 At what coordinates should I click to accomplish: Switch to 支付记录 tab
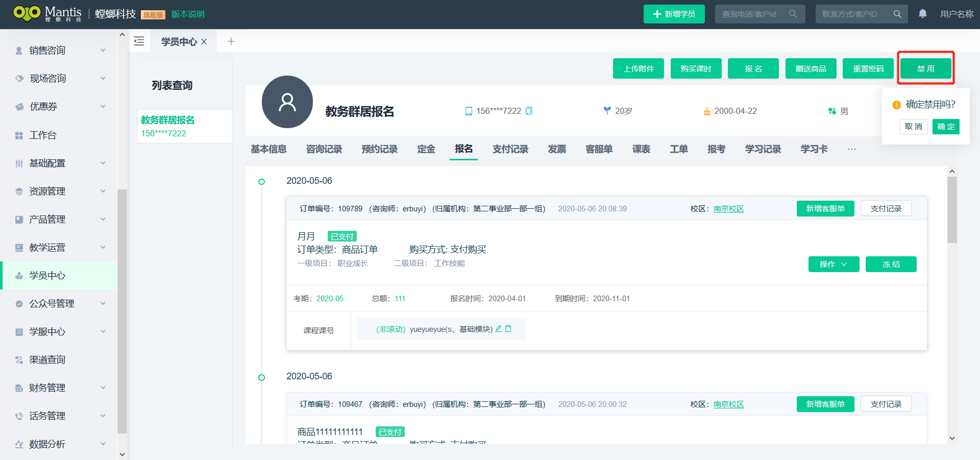tap(510, 149)
